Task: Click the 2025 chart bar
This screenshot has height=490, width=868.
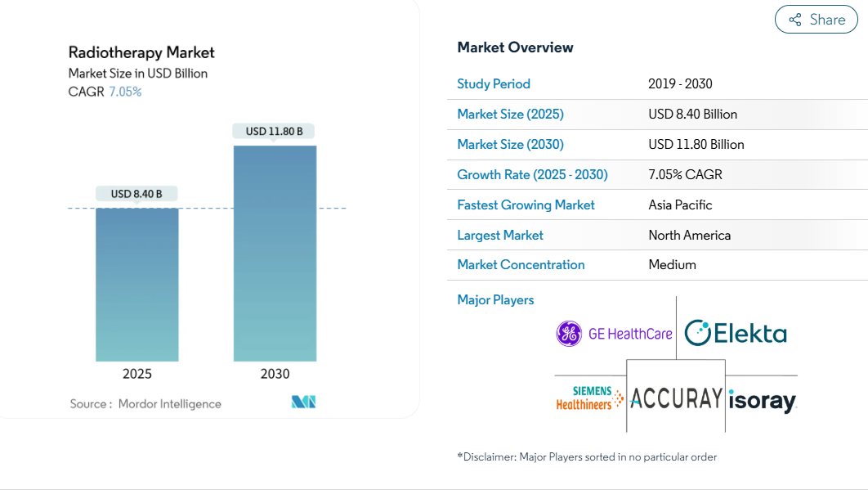Action: pos(137,285)
